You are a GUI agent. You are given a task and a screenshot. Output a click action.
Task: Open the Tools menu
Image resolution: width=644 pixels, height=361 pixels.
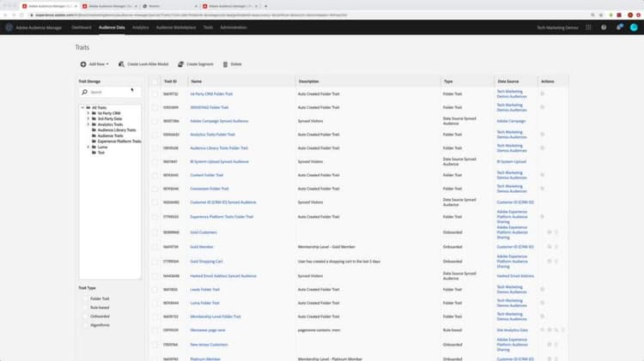(209, 27)
